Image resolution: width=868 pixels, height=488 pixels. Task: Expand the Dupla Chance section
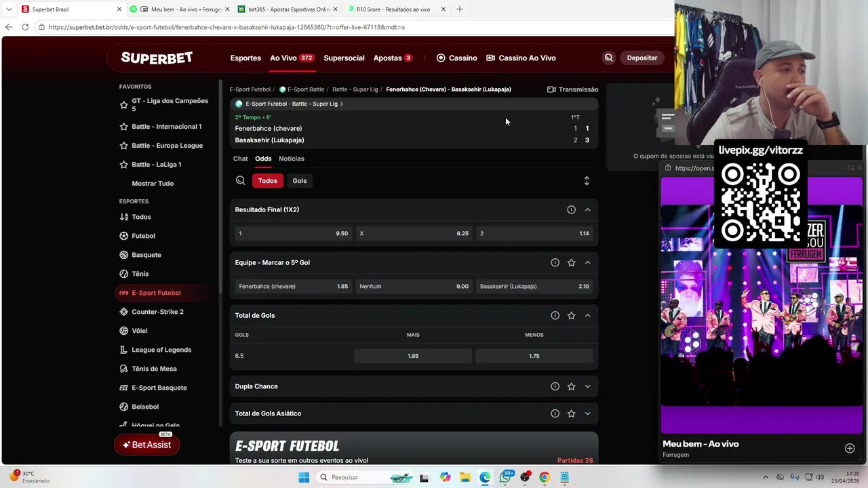tap(587, 386)
